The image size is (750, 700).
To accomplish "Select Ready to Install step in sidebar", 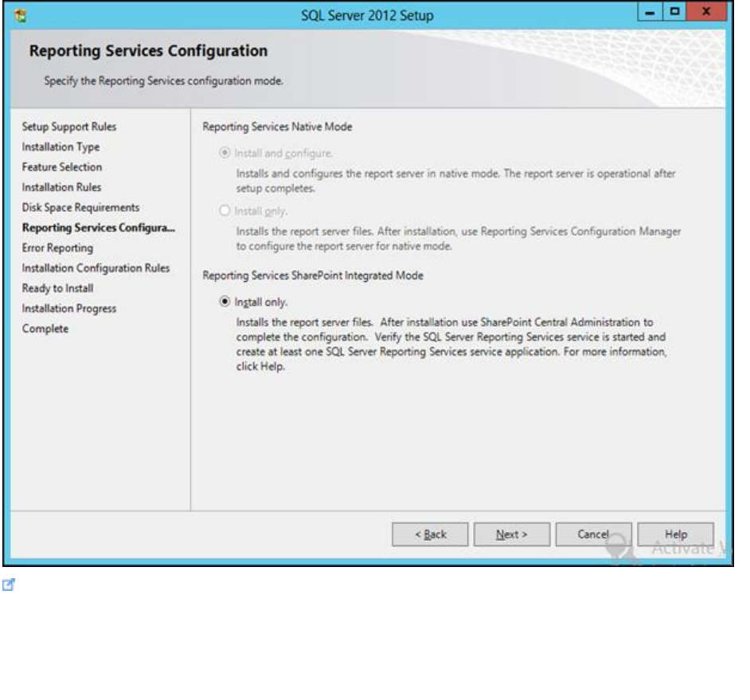I will pos(57,288).
